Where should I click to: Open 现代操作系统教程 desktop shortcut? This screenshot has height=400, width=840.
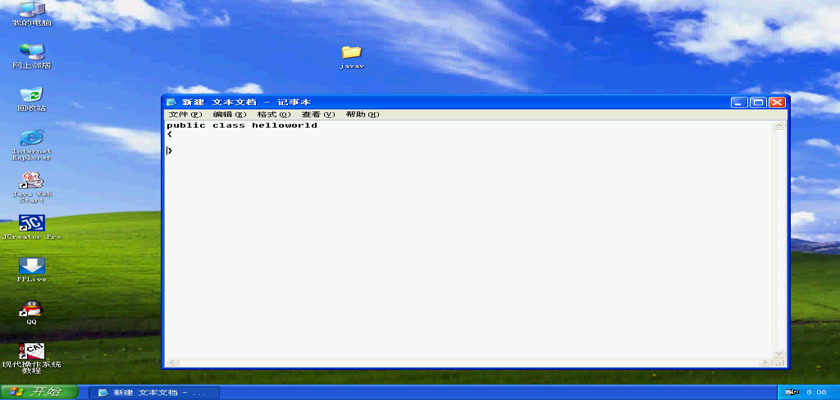(x=32, y=358)
